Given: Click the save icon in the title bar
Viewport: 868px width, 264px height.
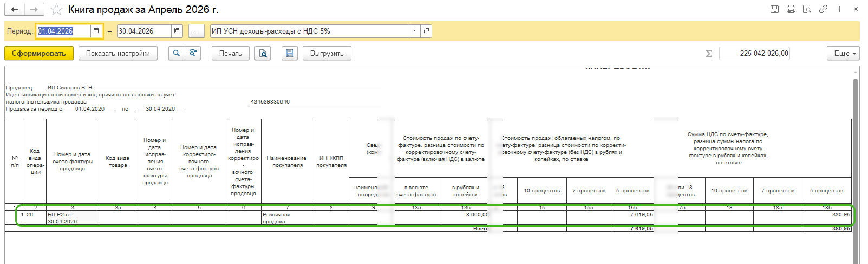Looking at the screenshot, I should [775, 9].
